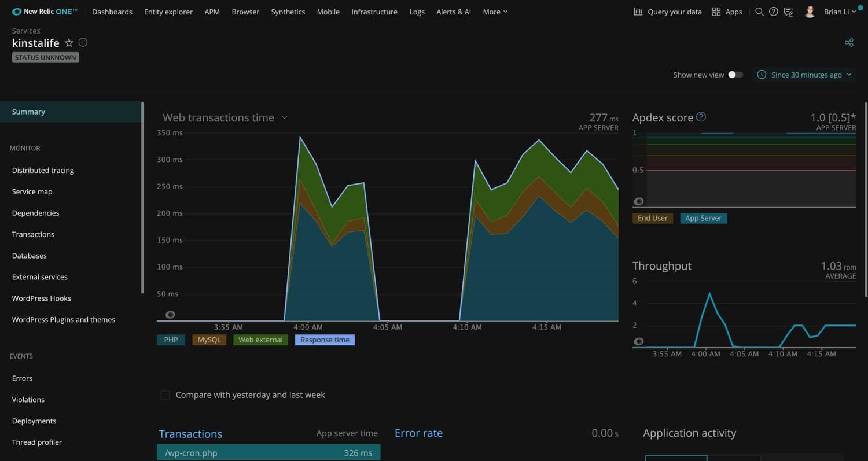868x461 pixels.
Task: Click Brian Li's avatar picture
Action: [x=810, y=12]
